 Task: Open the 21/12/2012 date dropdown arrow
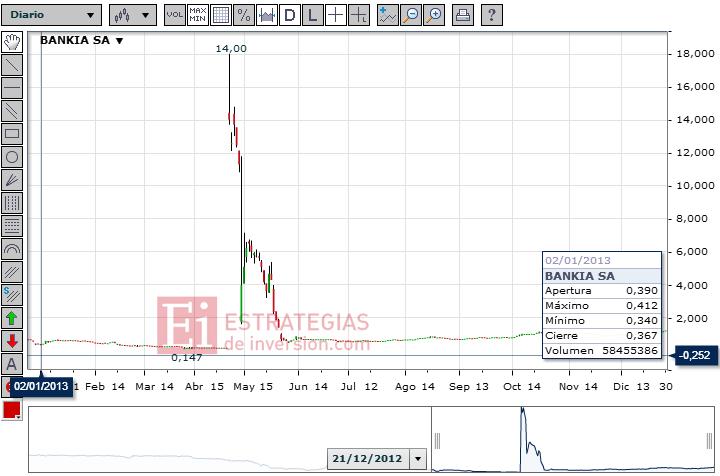[x=418, y=459]
